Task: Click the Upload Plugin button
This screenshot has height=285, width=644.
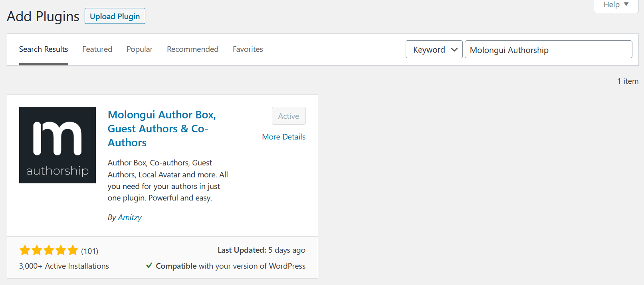Action: click(x=115, y=16)
